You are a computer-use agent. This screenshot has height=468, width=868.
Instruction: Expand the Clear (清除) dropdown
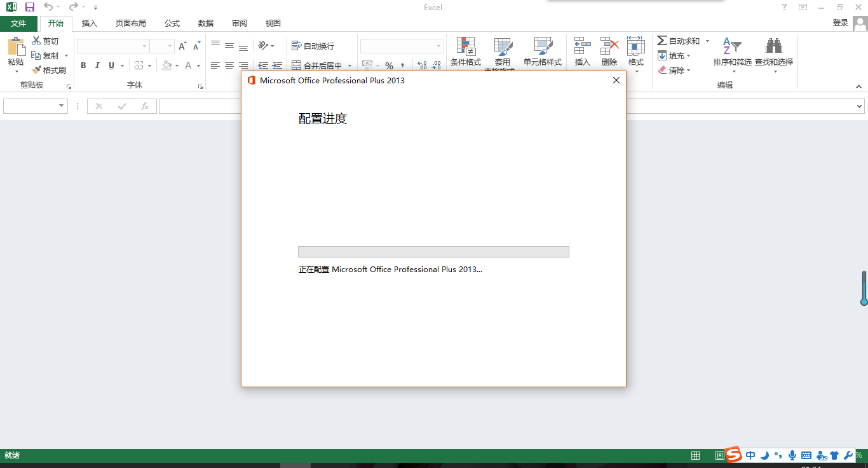pos(688,70)
